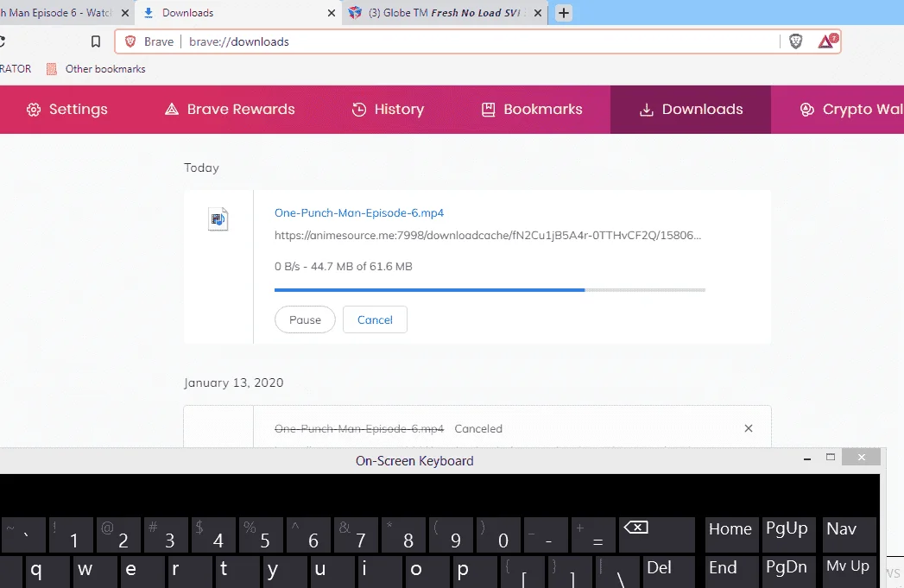Click the Today date heading

click(x=201, y=168)
